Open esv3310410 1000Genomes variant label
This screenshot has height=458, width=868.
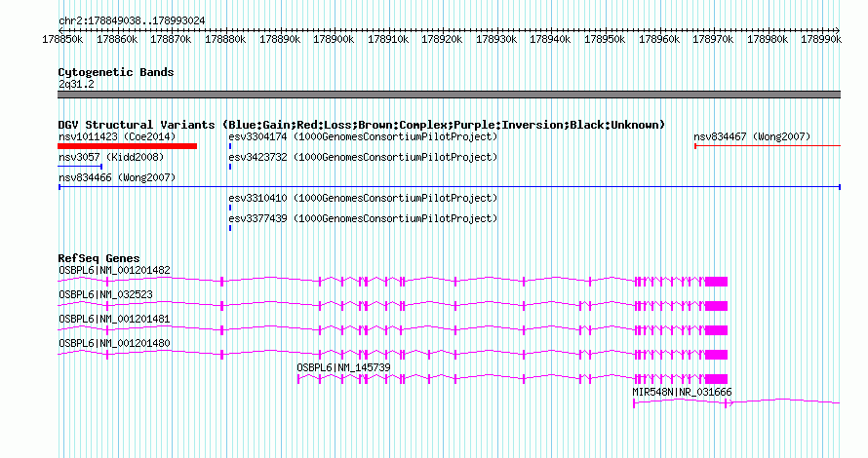tap(363, 198)
